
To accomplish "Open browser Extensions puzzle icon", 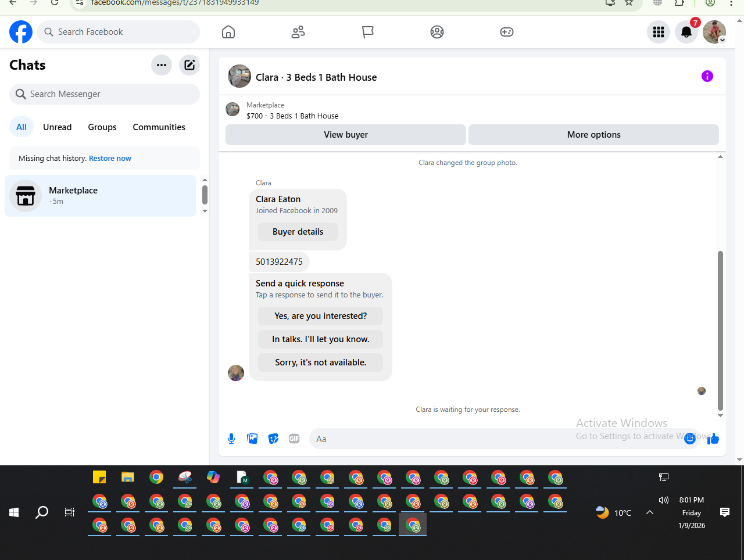I will pyautogui.click(x=679, y=2).
